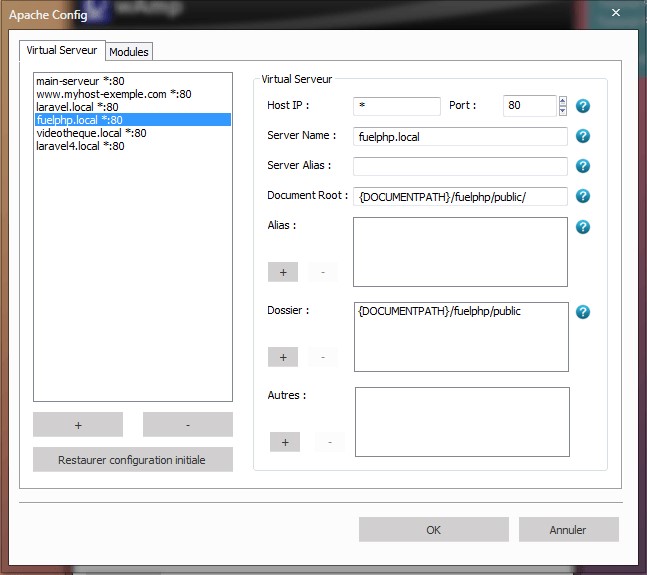
Task: Choose videotheque.local *:80 from server list
Action: coord(91,133)
